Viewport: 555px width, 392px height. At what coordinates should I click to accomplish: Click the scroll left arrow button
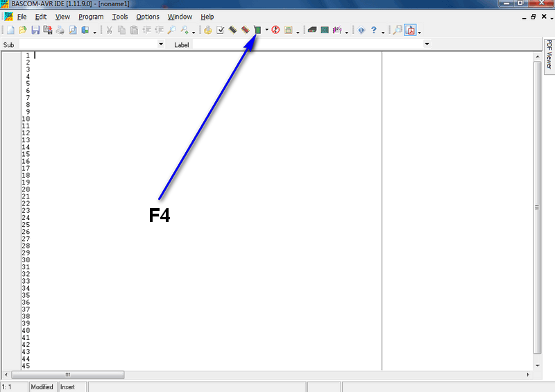[x=6, y=375]
